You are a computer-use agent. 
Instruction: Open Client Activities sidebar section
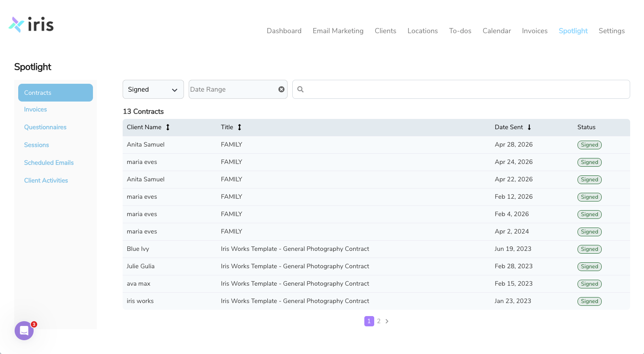[46, 181]
